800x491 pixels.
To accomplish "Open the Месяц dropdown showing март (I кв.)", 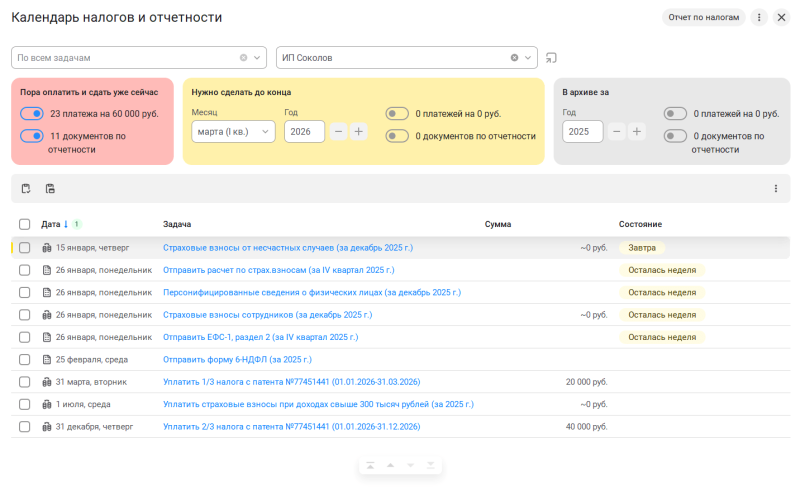I will [233, 131].
